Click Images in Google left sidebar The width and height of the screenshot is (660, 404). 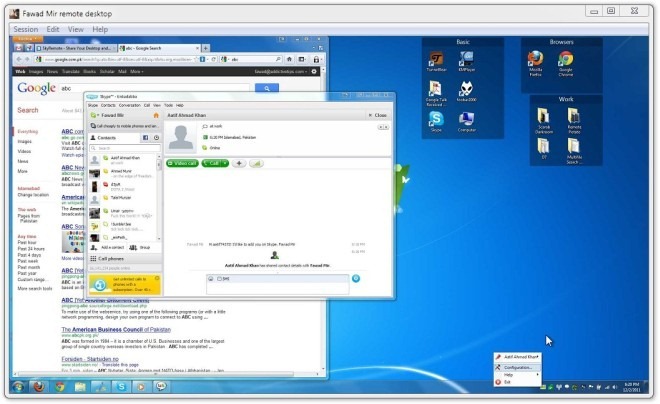click(24, 141)
